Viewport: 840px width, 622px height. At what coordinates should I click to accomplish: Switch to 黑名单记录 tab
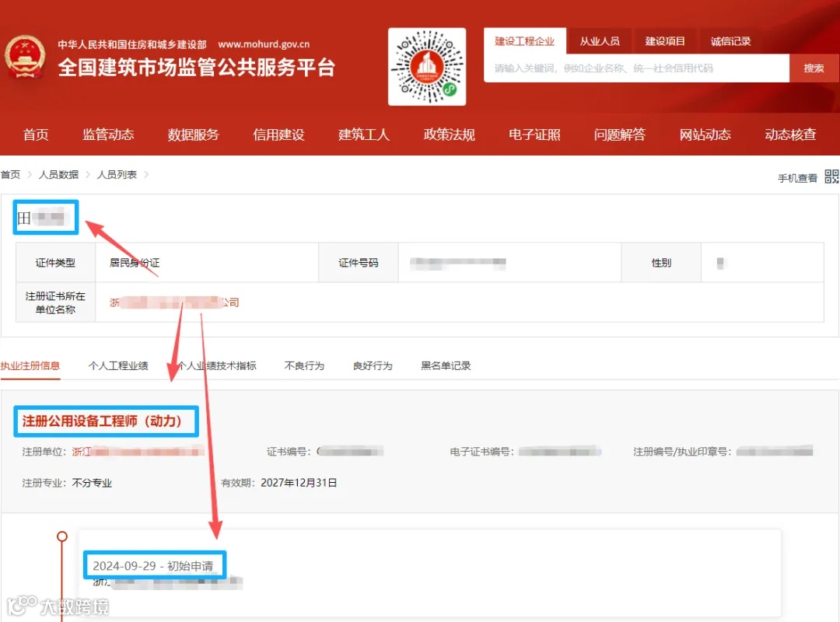click(x=446, y=366)
